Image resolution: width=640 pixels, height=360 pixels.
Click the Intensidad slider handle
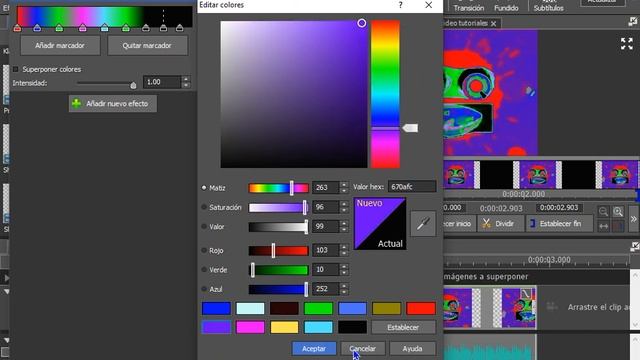click(133, 85)
